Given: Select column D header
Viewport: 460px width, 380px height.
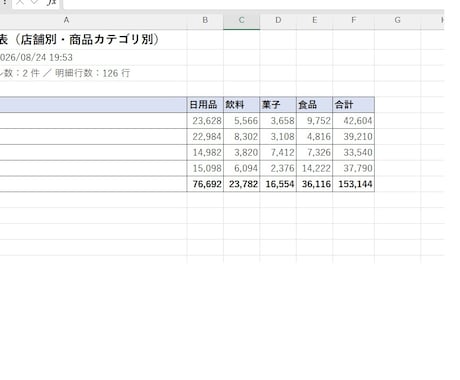Looking at the screenshot, I should point(278,20).
